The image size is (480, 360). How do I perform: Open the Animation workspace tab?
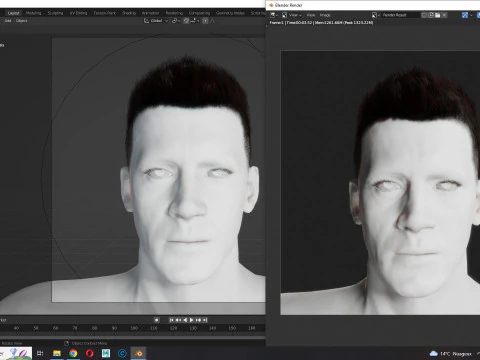tap(150, 13)
